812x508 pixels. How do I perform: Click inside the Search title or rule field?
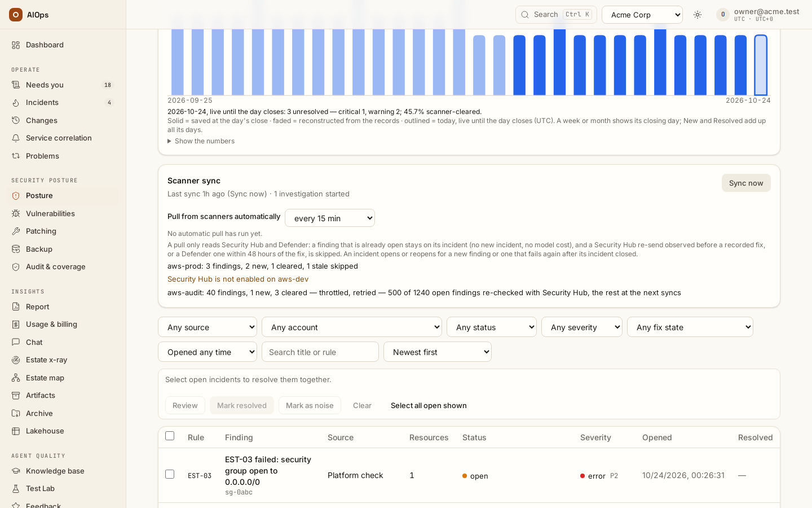pyautogui.click(x=320, y=352)
